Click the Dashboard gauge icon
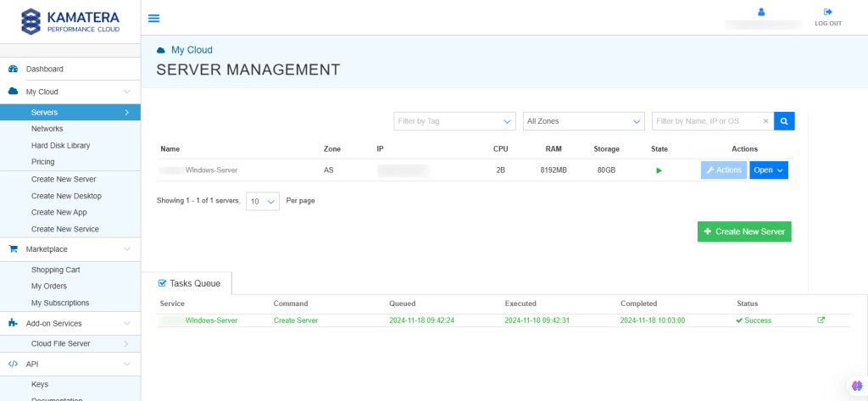Image resolution: width=868 pixels, height=401 pixels. point(13,69)
